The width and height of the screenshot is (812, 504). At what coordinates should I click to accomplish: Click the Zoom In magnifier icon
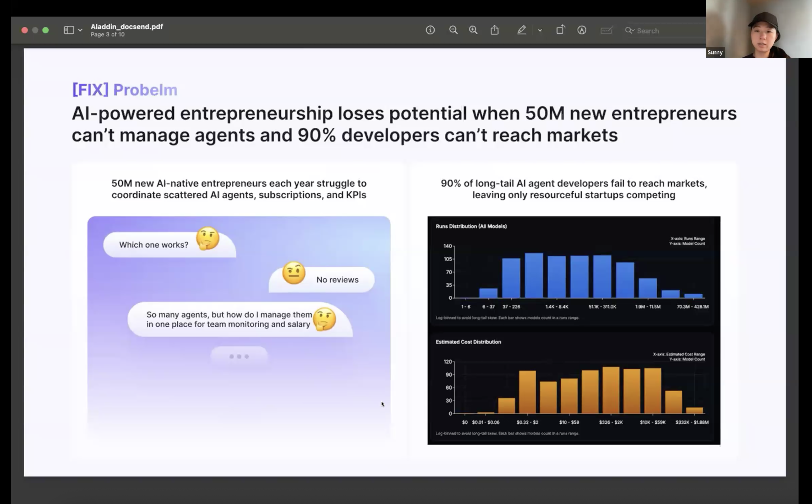click(473, 30)
